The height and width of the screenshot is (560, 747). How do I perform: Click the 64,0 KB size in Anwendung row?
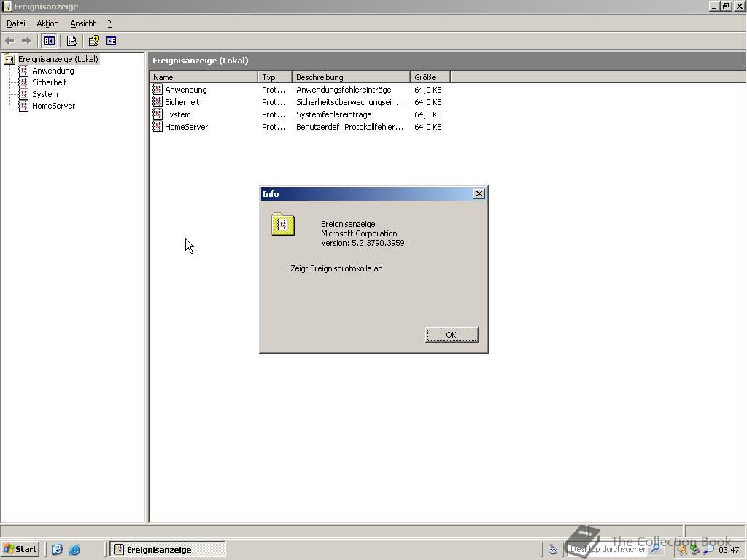(427, 90)
